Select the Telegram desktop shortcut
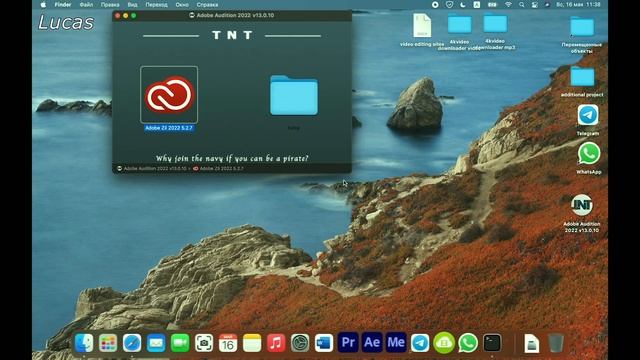640x360 pixels. (588, 115)
